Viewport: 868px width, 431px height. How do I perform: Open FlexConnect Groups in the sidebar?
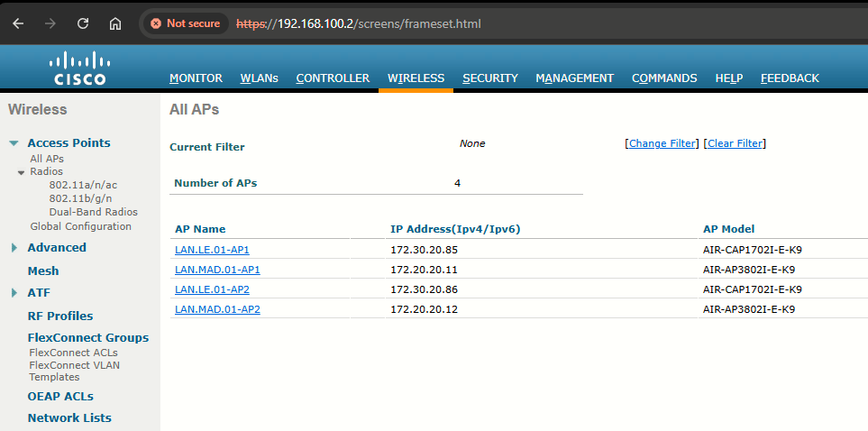point(88,337)
